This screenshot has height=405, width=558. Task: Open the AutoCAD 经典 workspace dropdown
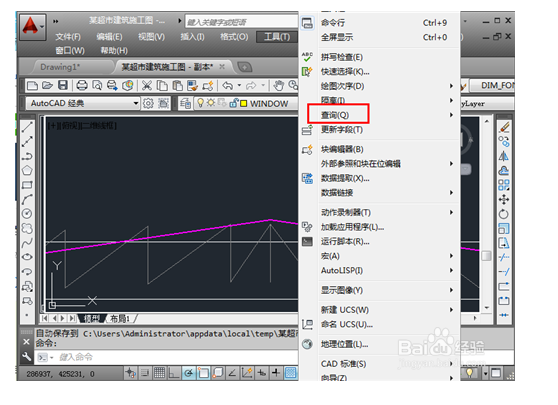point(83,104)
